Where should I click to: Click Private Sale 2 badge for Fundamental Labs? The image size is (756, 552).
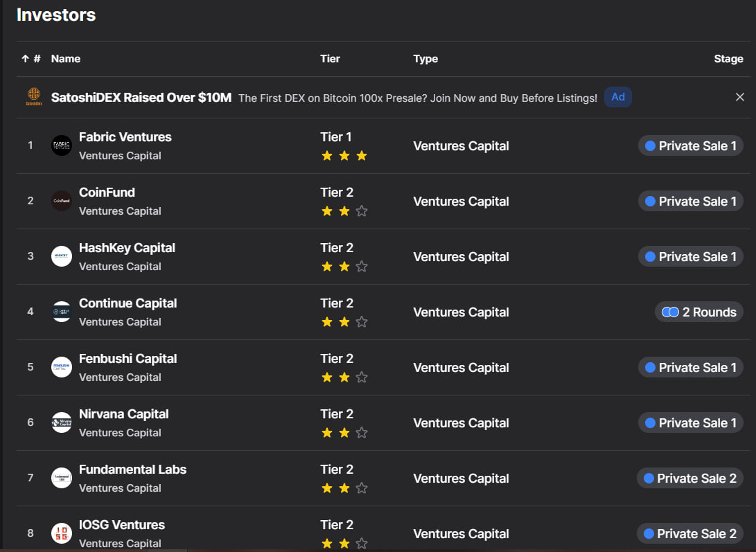[689, 478]
